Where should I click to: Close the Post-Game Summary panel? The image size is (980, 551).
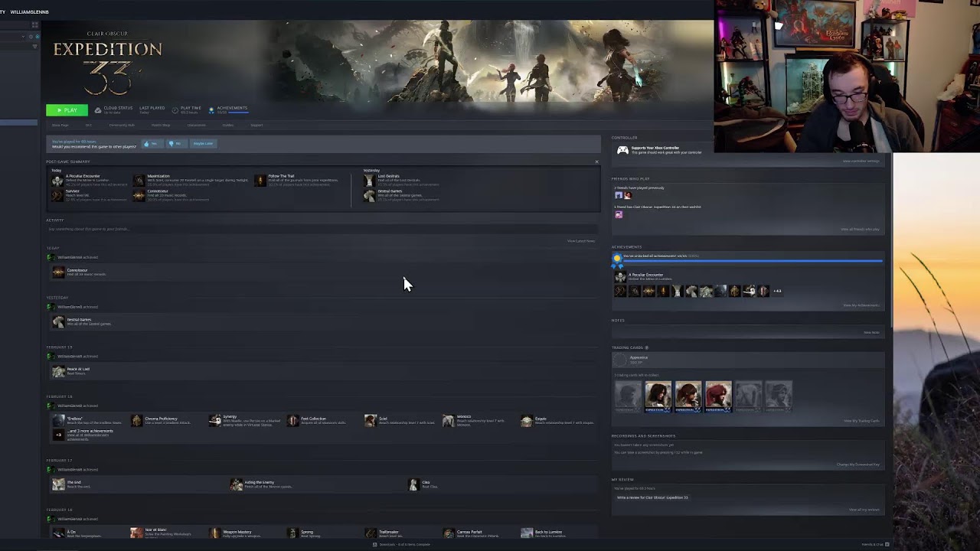[596, 161]
